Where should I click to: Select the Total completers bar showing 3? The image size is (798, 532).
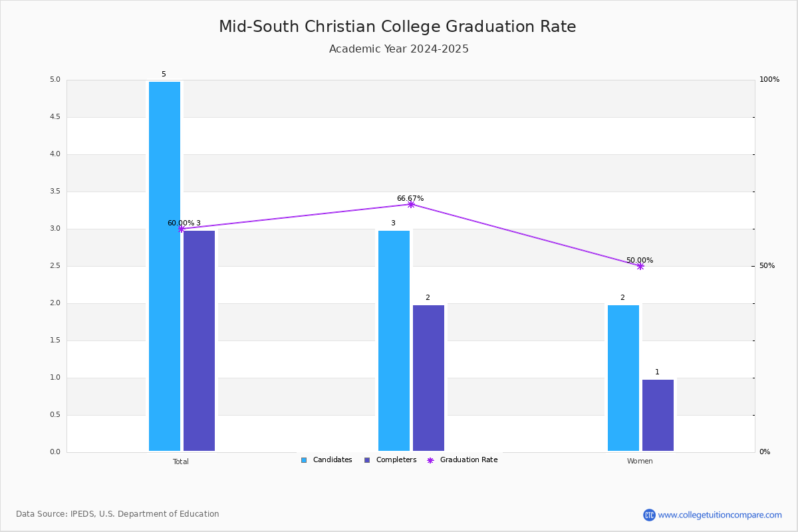pyautogui.click(x=199, y=340)
